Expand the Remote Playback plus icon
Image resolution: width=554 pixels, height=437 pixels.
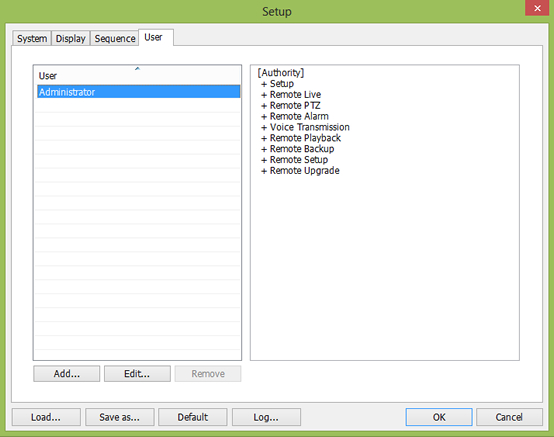264,139
